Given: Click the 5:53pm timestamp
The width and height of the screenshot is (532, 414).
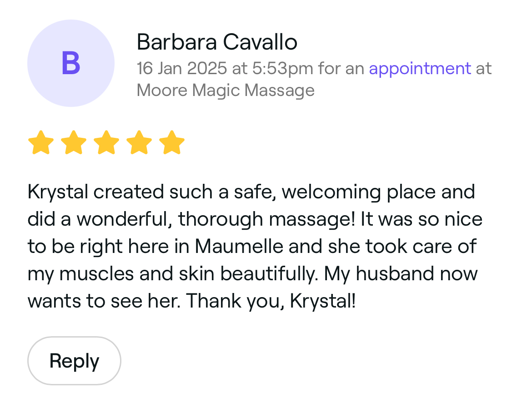Looking at the screenshot, I should click(x=282, y=69).
